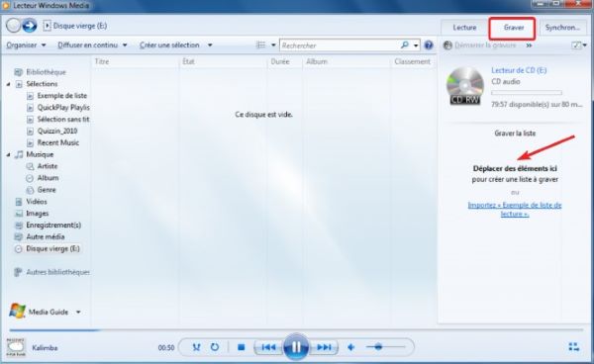594x364 pixels.
Task: Click the forward navigation arrow button
Action: tap(29, 26)
